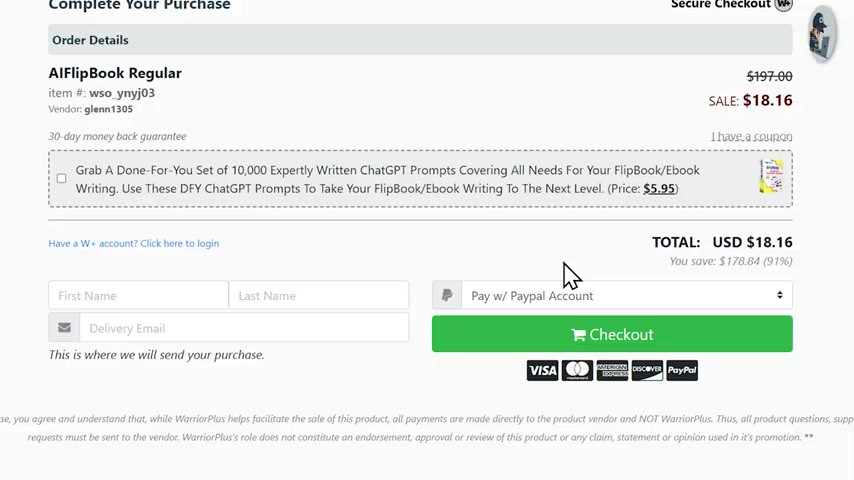Focus the First Name field

(138, 295)
